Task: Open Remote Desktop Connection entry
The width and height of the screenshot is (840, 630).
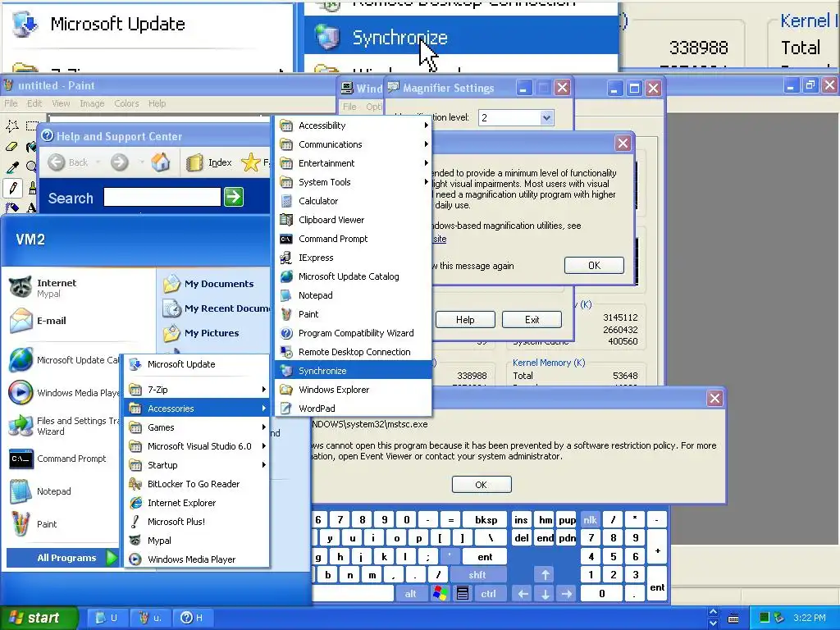Action: 354,352
